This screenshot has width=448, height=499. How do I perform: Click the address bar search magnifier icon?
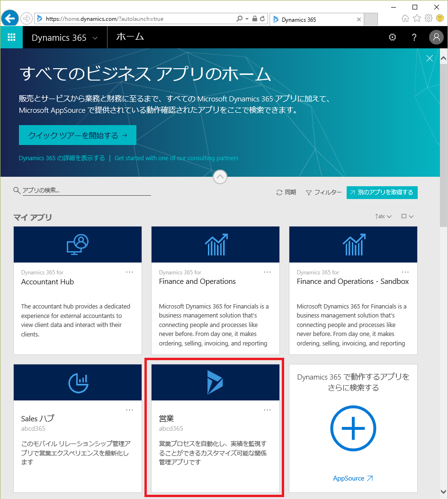tap(240, 19)
